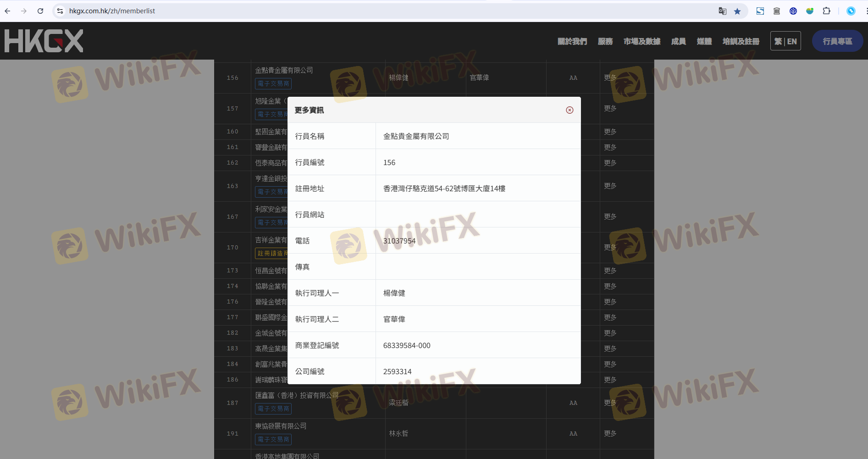Open Google Translate page icon
868x459 pixels.
(x=723, y=11)
